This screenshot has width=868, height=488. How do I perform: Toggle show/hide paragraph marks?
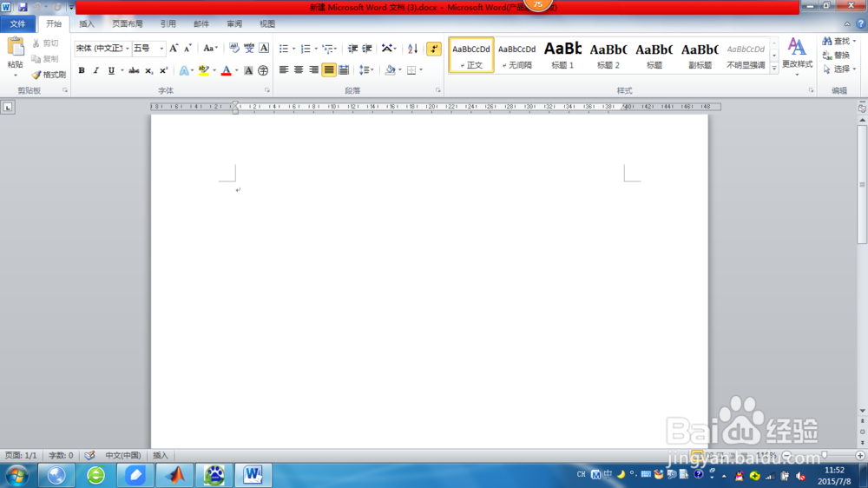434,49
